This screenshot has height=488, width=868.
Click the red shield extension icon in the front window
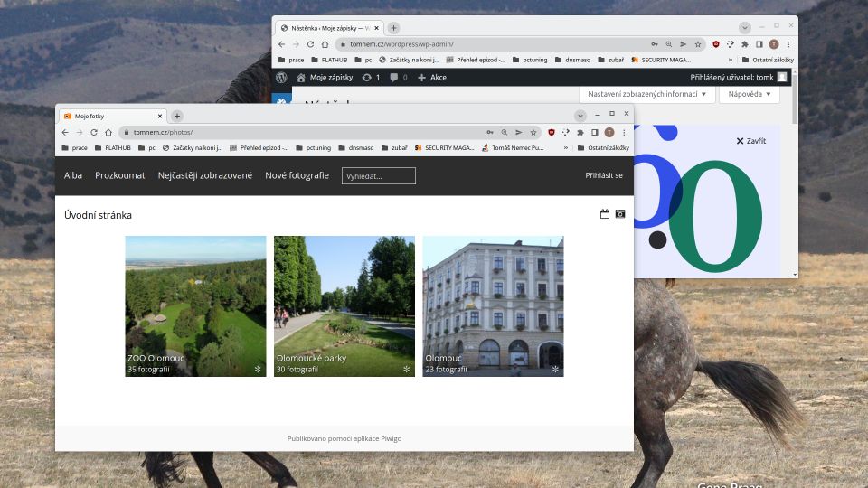(552, 132)
